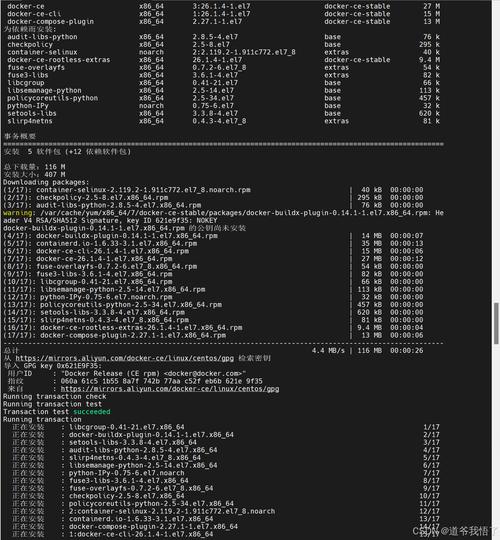Viewport: 500px width, 540px height.
Task: Click the docker@docker.com user ID text
Action: (x=153, y=374)
